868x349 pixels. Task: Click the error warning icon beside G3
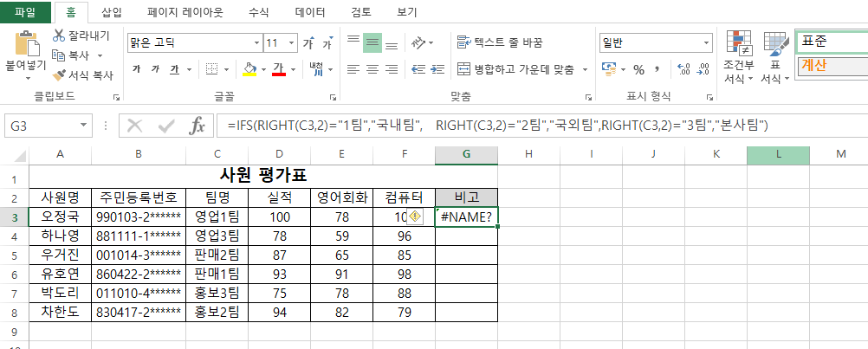point(415,217)
